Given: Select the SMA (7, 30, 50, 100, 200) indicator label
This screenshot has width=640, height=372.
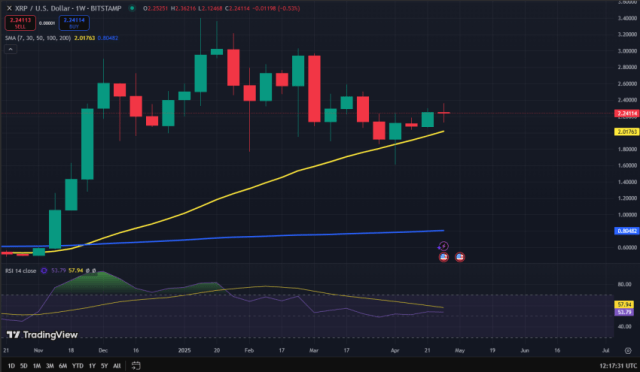Looking at the screenshot, I should click(x=38, y=38).
